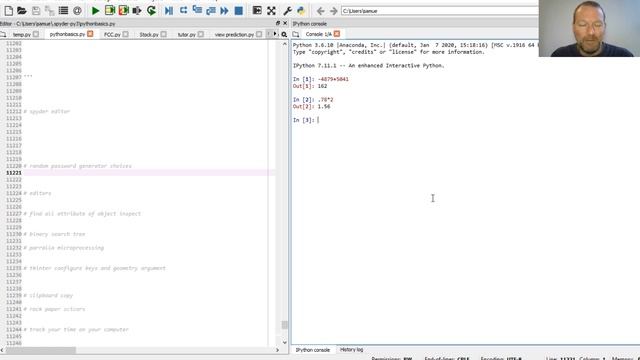Click the '# clipboard copy' comment line

point(48,296)
